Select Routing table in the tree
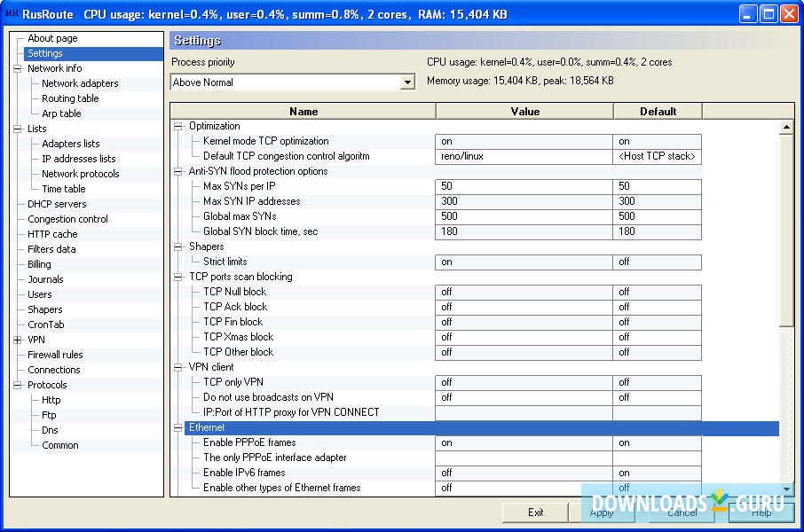 (x=70, y=98)
